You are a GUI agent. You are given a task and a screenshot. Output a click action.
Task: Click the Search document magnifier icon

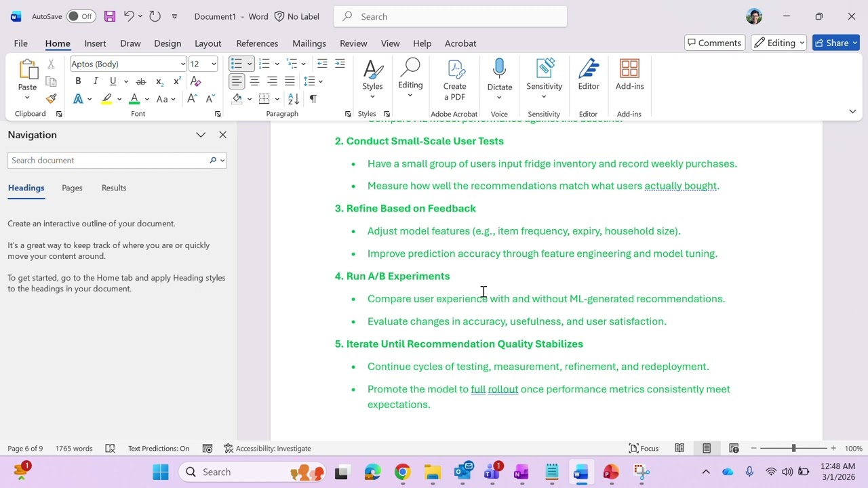point(213,161)
